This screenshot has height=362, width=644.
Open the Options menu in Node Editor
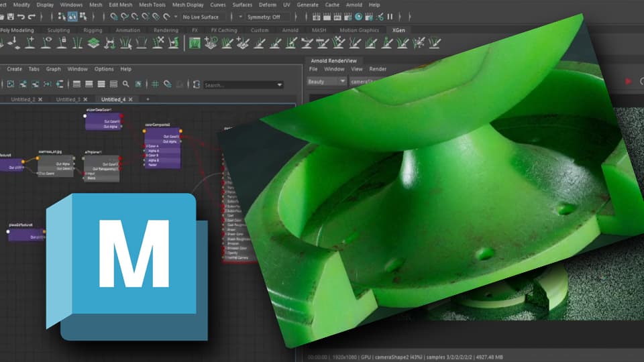[104, 69]
